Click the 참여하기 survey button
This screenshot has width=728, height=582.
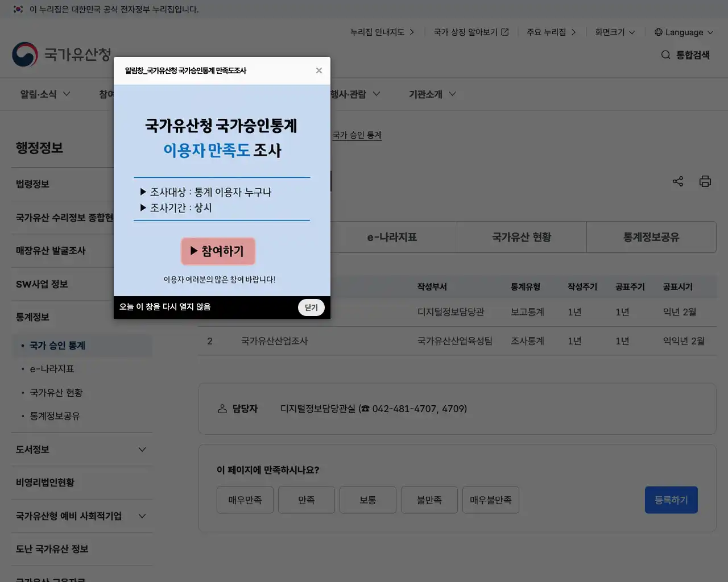click(218, 251)
